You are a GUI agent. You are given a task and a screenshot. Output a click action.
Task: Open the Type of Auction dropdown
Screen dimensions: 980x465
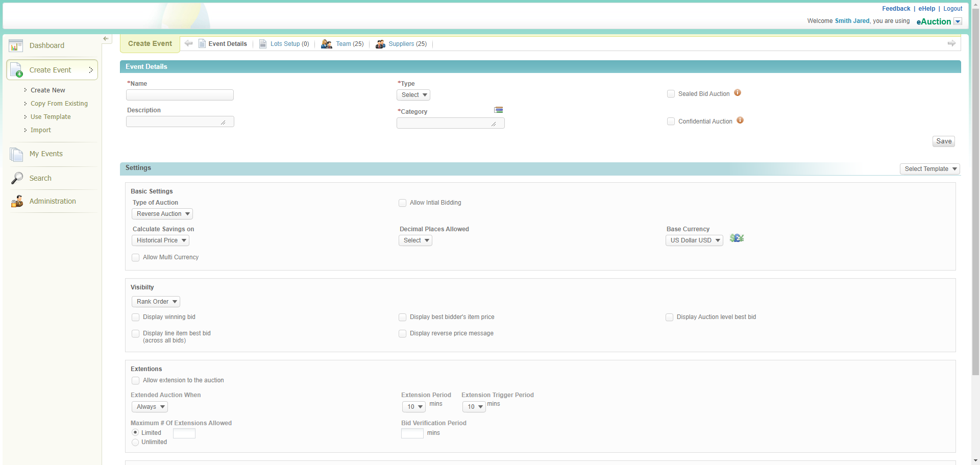pyautogui.click(x=162, y=214)
